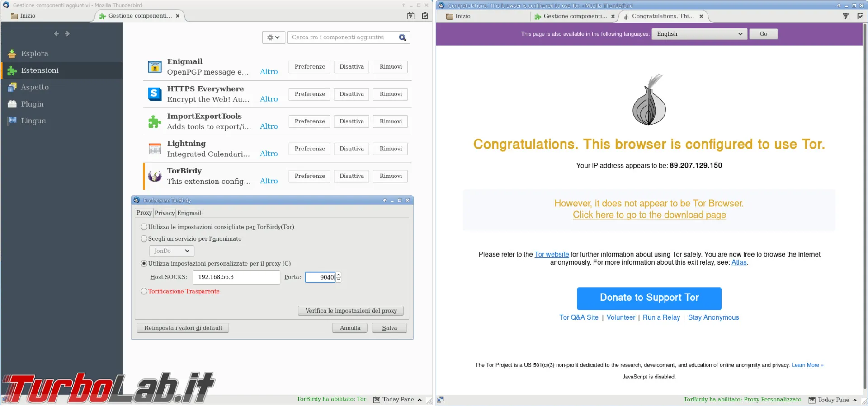The width and height of the screenshot is (868, 406).
Task: Click Reimposta i valori di default
Action: click(x=183, y=328)
